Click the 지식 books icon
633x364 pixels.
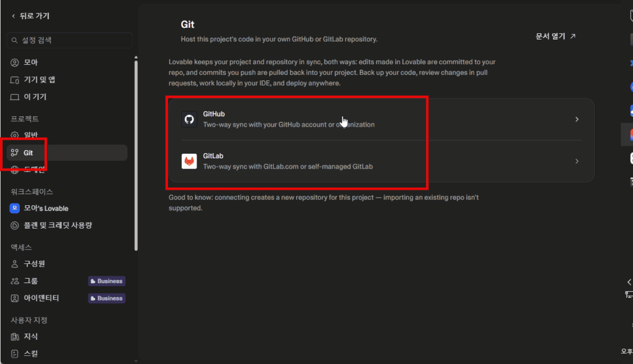[x=15, y=337]
